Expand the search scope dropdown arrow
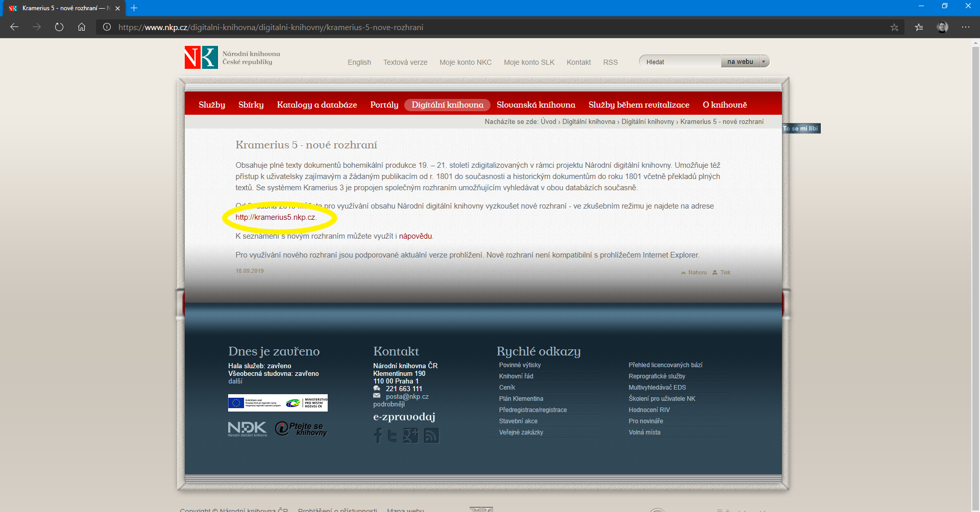Viewport: 980px width, 512px height. 764,62
